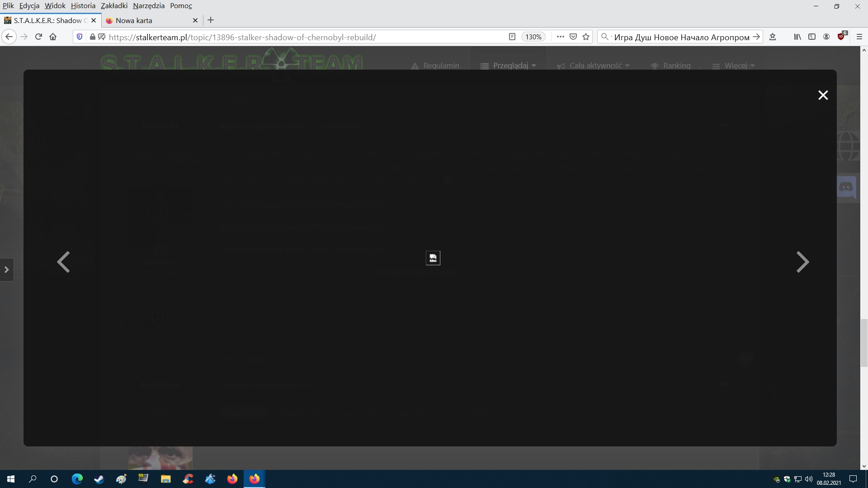Show previous image in lightbox
The width and height of the screenshot is (868, 488).
point(63,262)
